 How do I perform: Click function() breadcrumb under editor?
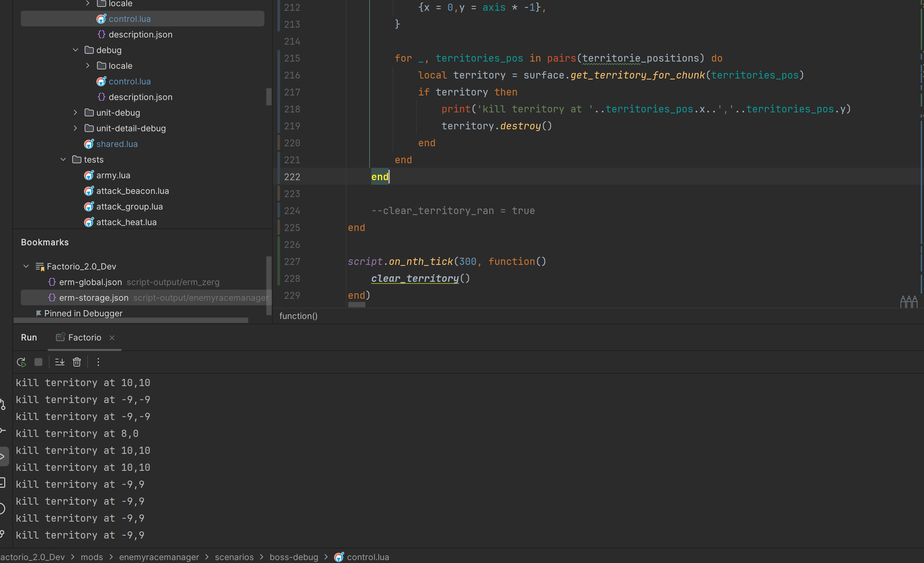[298, 316]
